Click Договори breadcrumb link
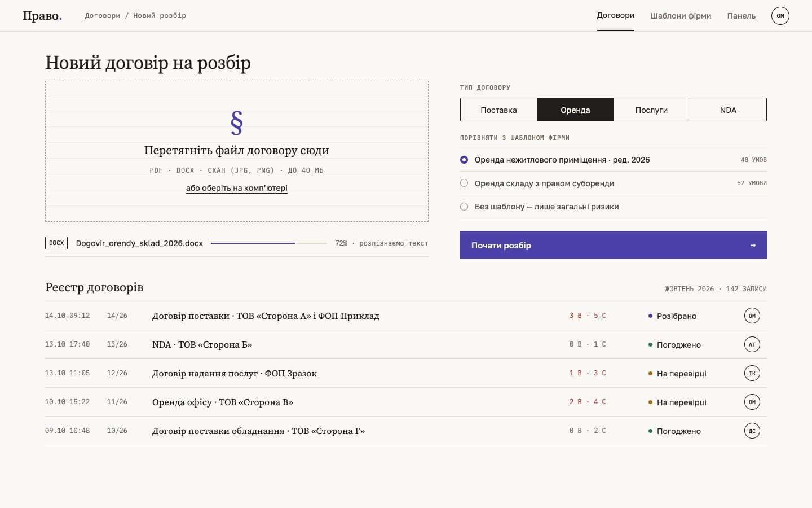This screenshot has height=508, width=812. (x=102, y=16)
